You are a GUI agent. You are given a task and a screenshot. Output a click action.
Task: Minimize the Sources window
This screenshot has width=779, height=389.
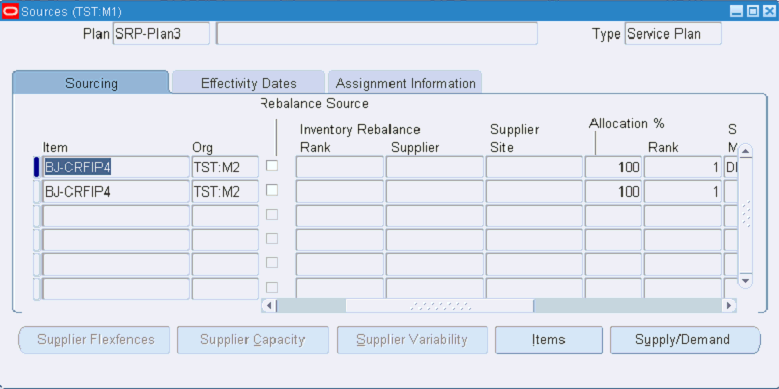point(737,11)
